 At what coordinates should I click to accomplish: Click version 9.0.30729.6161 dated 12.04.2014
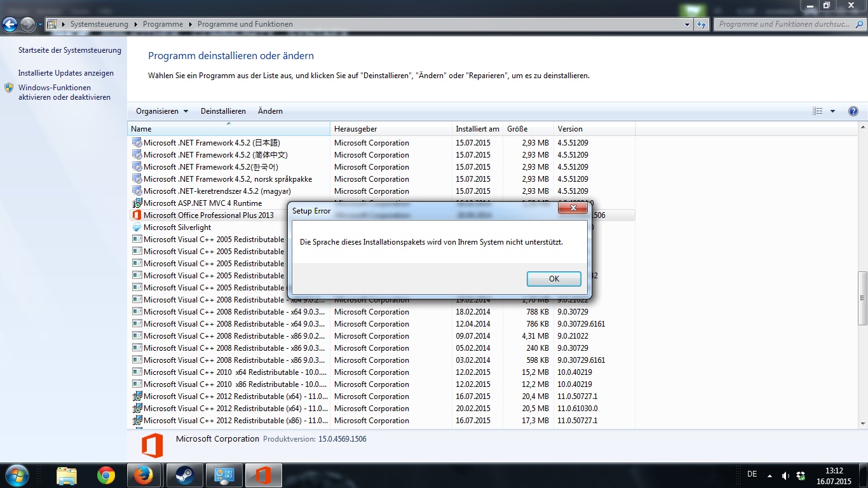[581, 324]
